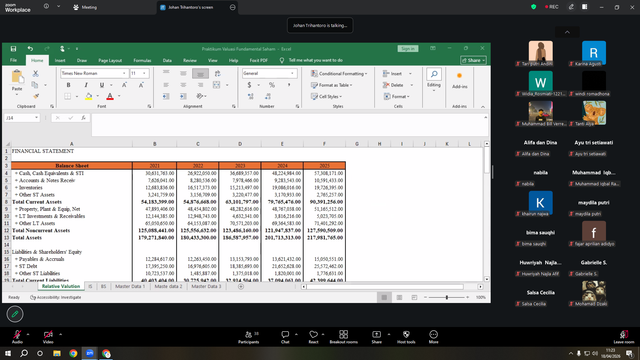
Task: Apply red font color button
Action: click(x=110, y=96)
